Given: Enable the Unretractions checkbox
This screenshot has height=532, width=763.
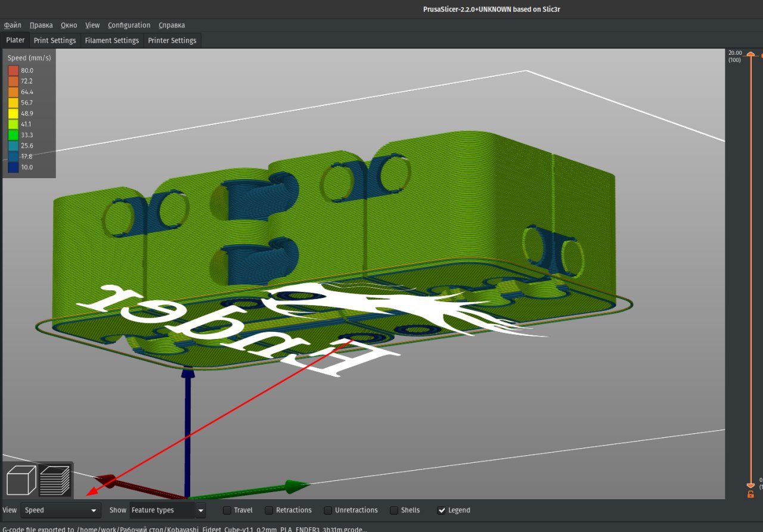Looking at the screenshot, I should tap(328, 511).
